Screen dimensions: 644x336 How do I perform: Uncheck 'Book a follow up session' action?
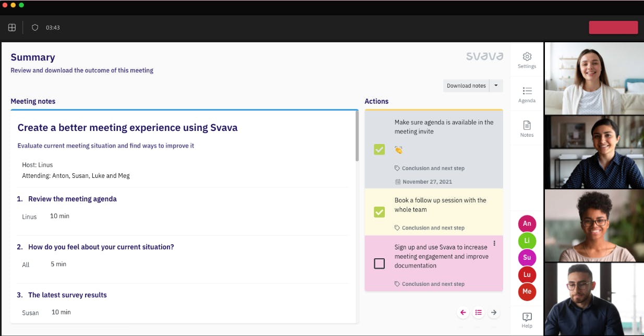pyautogui.click(x=380, y=212)
